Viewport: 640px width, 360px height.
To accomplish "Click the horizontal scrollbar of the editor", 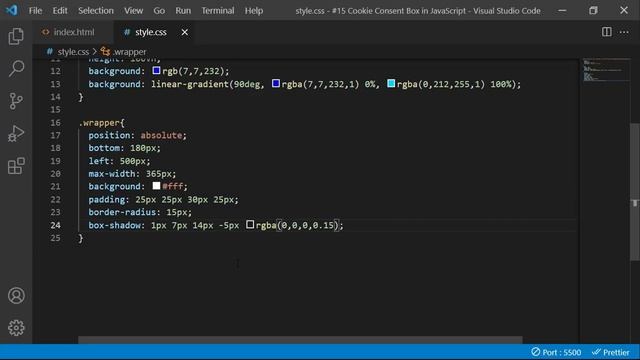I will click(300, 340).
